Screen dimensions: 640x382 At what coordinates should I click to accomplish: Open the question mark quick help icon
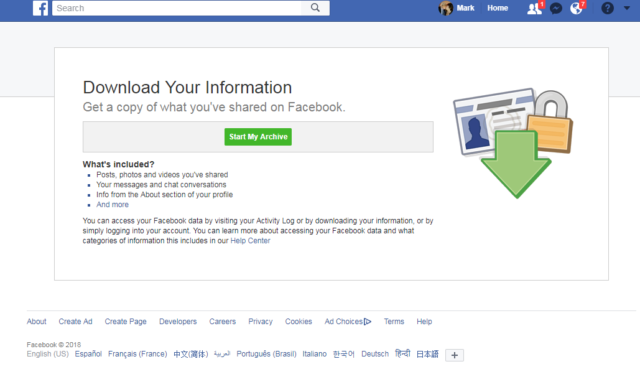pos(607,8)
